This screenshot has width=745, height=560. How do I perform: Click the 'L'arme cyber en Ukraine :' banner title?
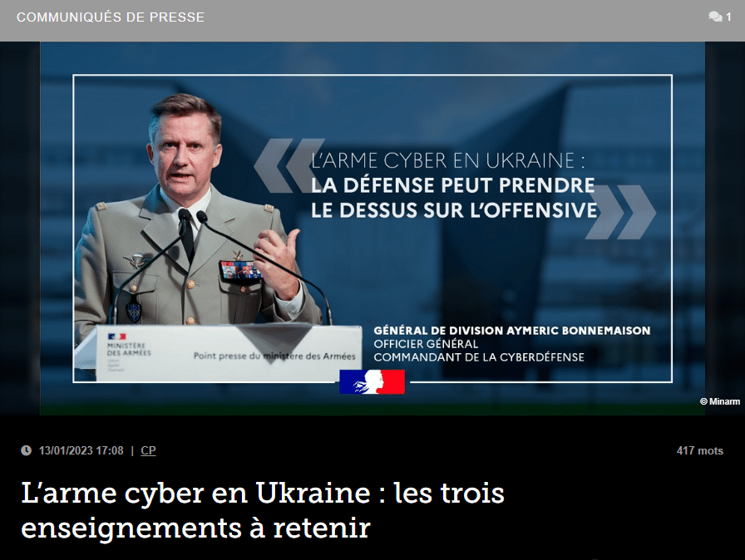point(447,160)
